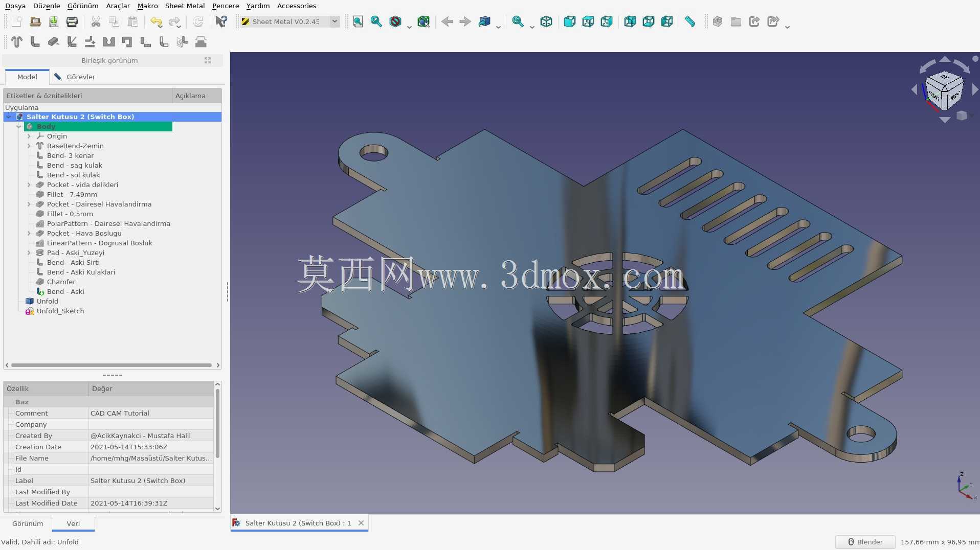This screenshot has width=980, height=550.
Task: Open the Makro menu
Action: pyautogui.click(x=147, y=6)
